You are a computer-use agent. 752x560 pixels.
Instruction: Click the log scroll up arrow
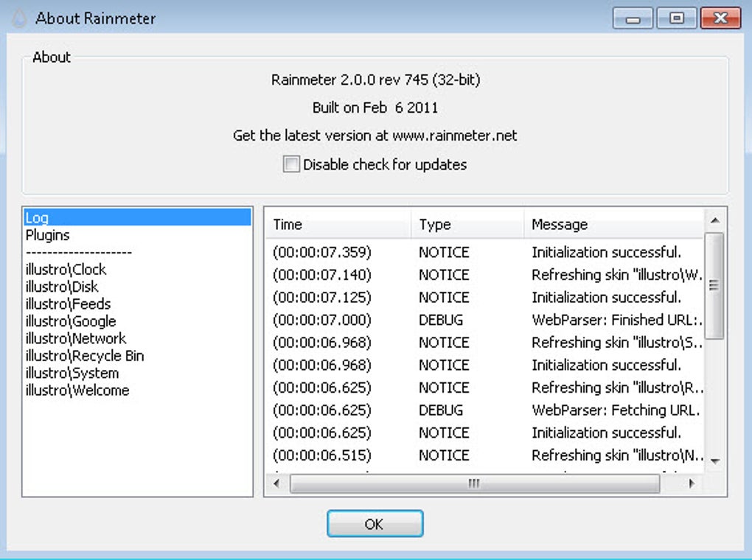click(x=714, y=220)
